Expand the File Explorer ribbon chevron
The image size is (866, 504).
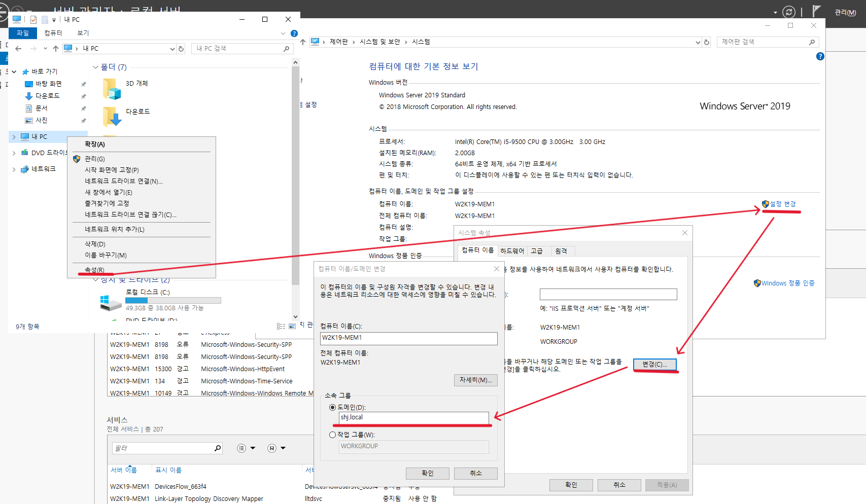click(283, 33)
